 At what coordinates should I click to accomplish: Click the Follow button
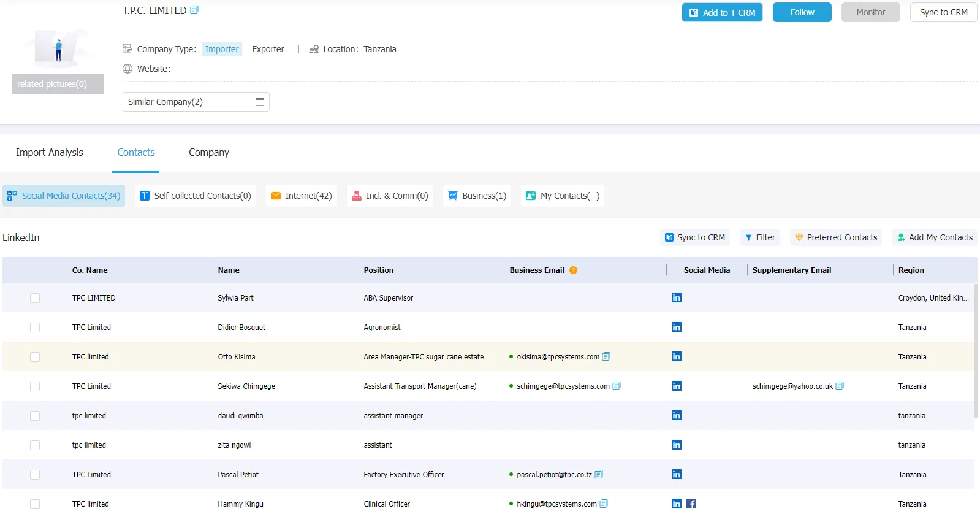[x=802, y=12]
